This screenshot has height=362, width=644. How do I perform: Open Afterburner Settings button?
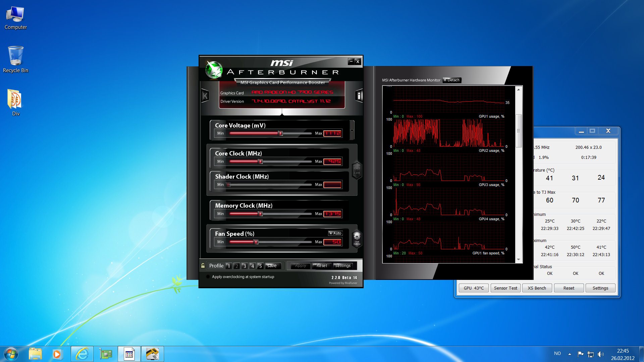pos(342,266)
